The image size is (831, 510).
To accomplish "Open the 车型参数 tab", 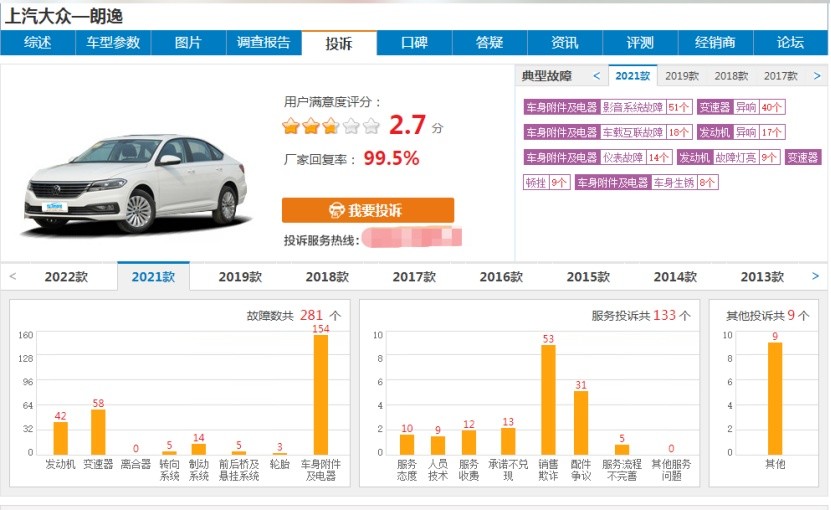I will click(x=113, y=42).
